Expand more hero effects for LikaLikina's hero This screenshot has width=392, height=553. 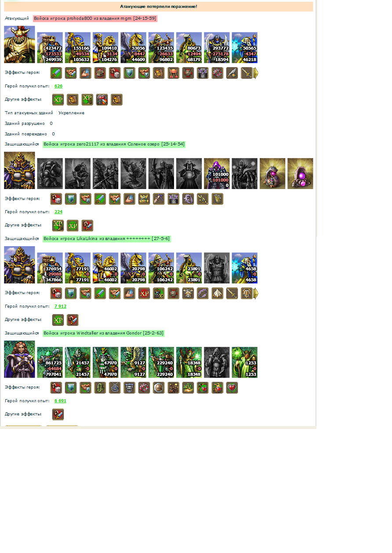click(256, 293)
